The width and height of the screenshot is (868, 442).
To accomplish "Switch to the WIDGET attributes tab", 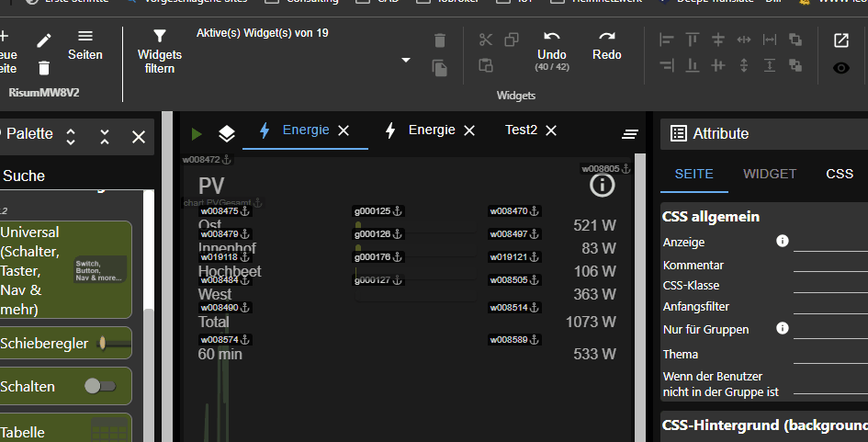I will coord(770,174).
